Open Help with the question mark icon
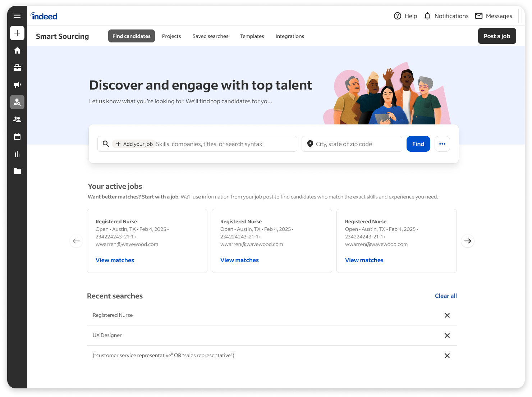The image size is (532, 397). (x=397, y=16)
